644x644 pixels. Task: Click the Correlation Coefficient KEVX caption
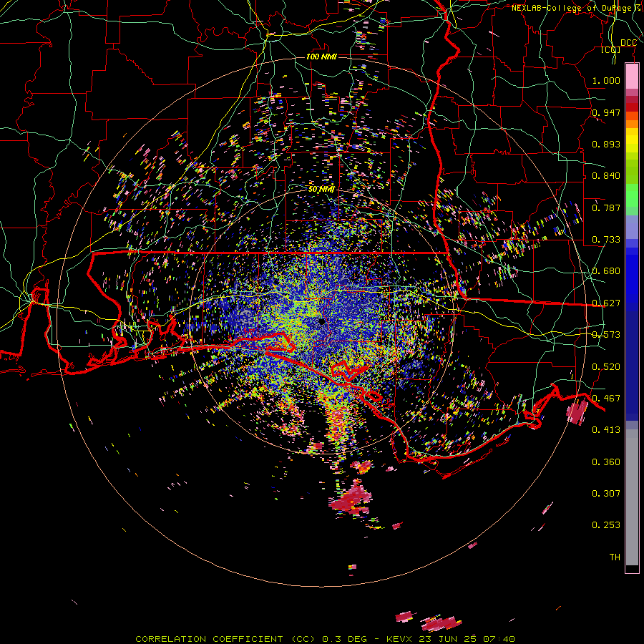point(325,639)
